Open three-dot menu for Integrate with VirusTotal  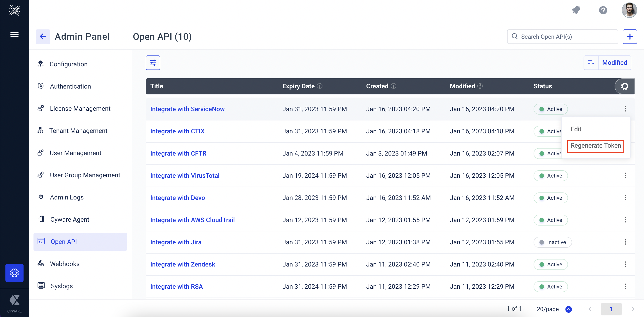[625, 175]
